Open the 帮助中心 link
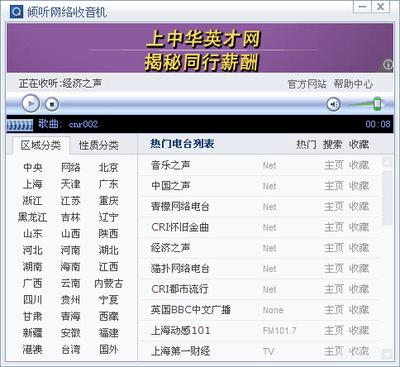 coord(353,84)
